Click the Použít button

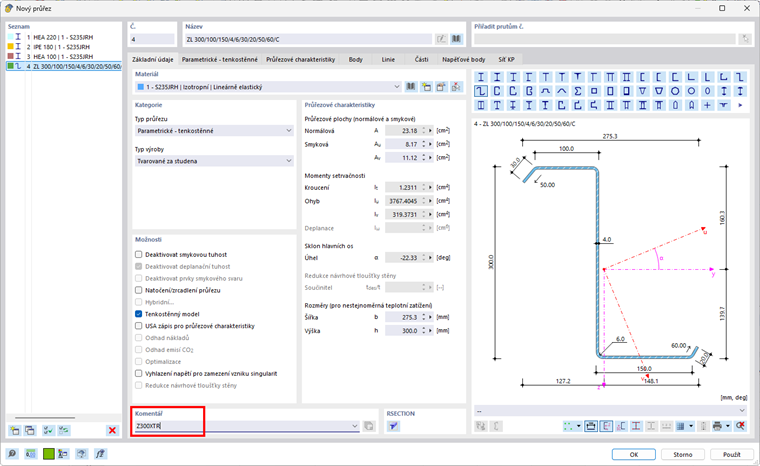731,454
